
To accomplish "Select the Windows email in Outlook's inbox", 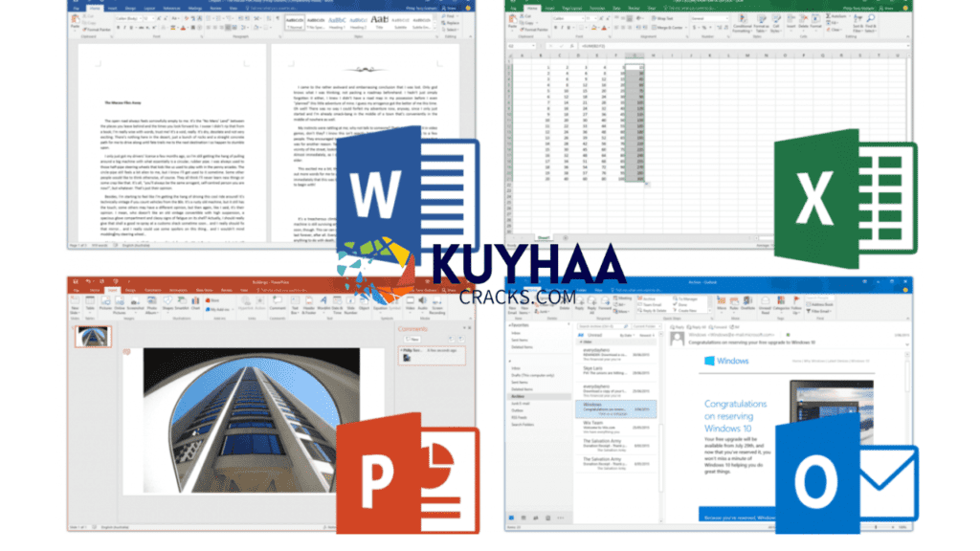I will tap(615, 409).
